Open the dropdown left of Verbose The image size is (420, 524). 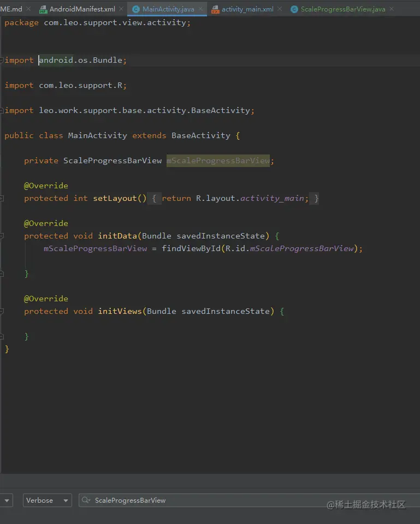pos(7,501)
